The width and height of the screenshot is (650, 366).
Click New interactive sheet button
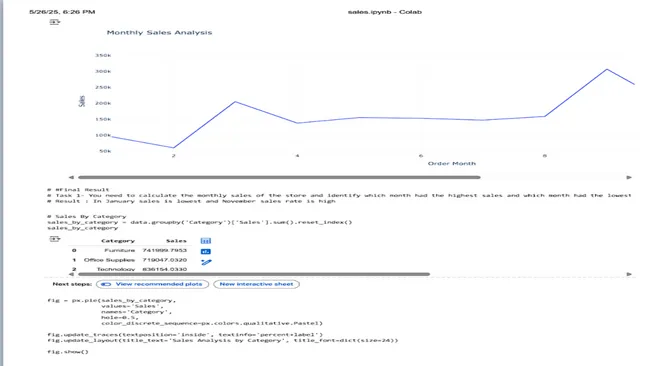[x=256, y=284]
